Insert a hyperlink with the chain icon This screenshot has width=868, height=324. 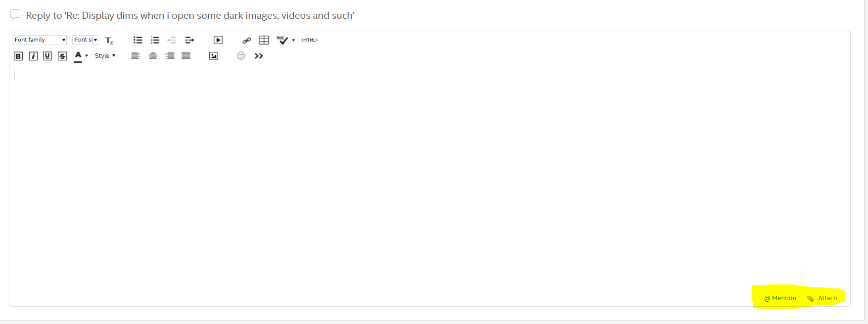point(246,40)
